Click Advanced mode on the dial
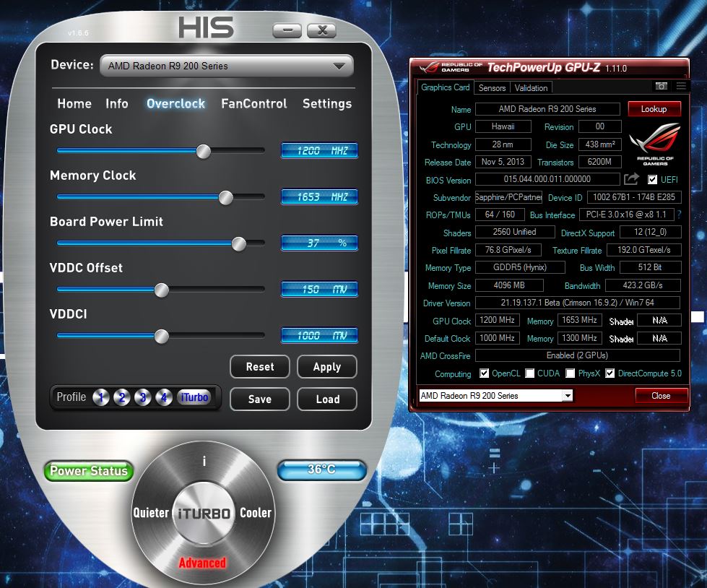 [202, 563]
